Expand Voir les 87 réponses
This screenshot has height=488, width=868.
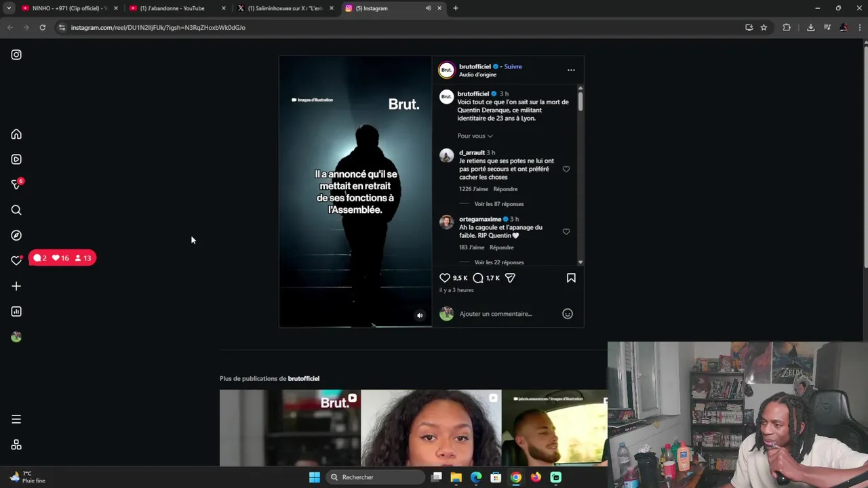pos(499,204)
